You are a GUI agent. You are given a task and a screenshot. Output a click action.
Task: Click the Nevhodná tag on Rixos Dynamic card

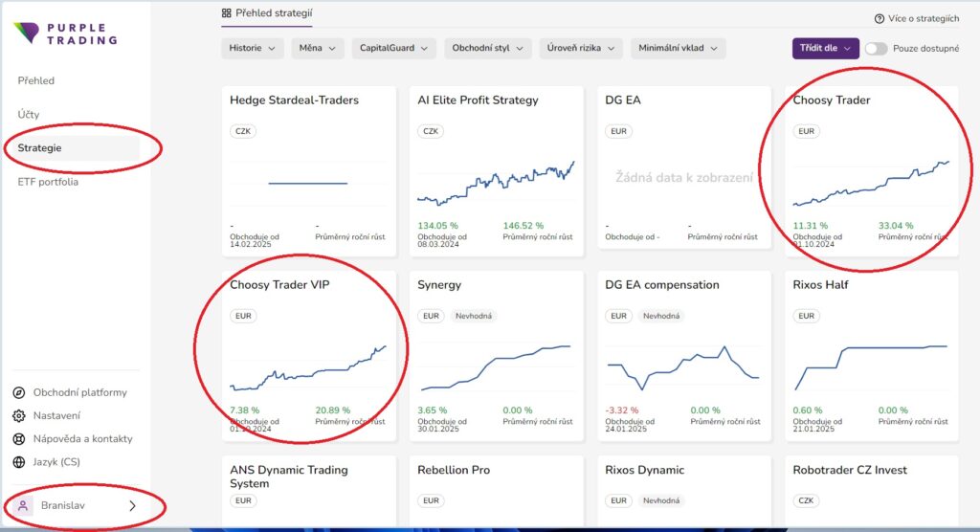[x=661, y=500]
